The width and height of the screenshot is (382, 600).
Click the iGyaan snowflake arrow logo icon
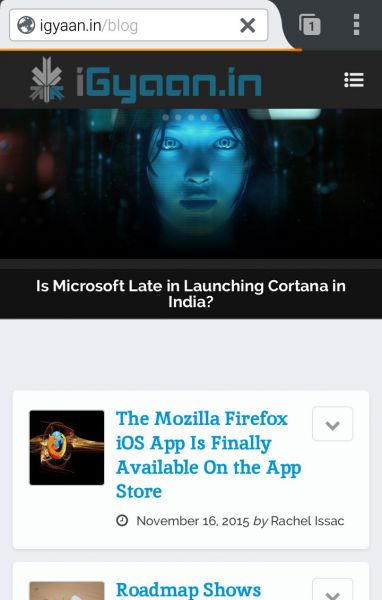tap(47, 80)
